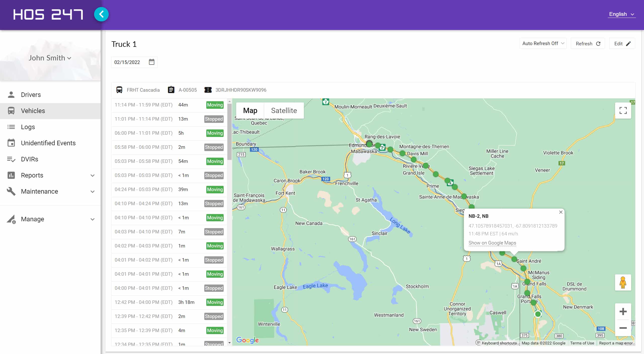
Task: Open the DVIRs page
Action: 50,159
